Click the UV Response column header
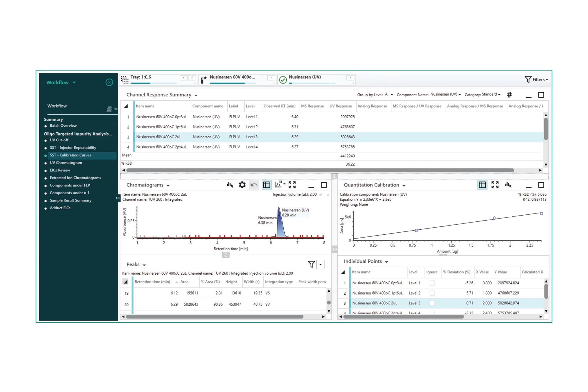This screenshot has width=588, height=392. tap(340, 106)
